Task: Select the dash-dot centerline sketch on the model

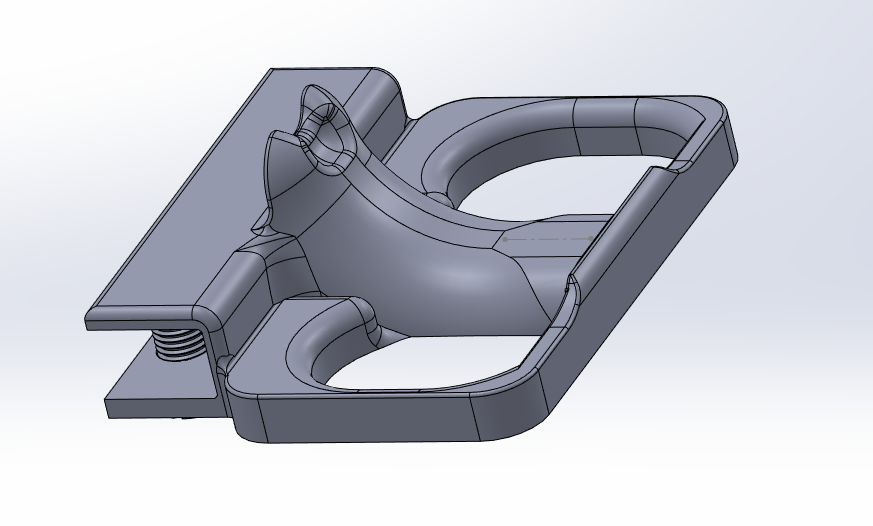Action: click(x=548, y=239)
